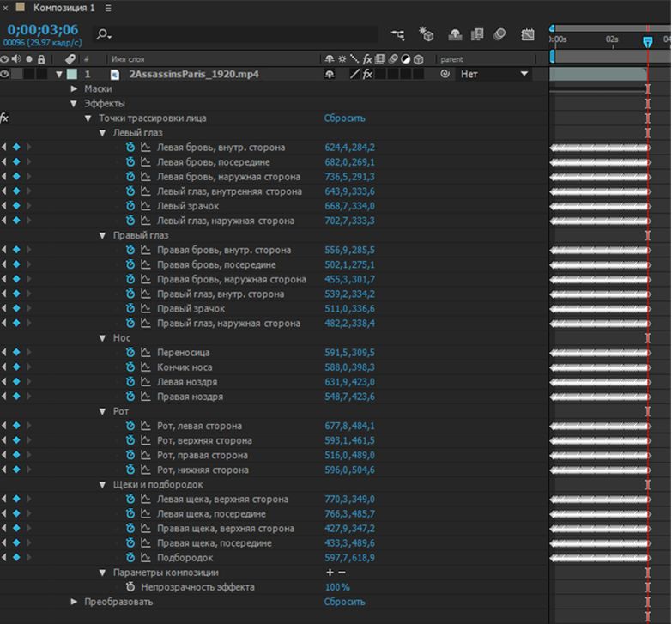Click the keyframe diamond for Правый зрачок
672x624 pixels.
tap(15, 309)
